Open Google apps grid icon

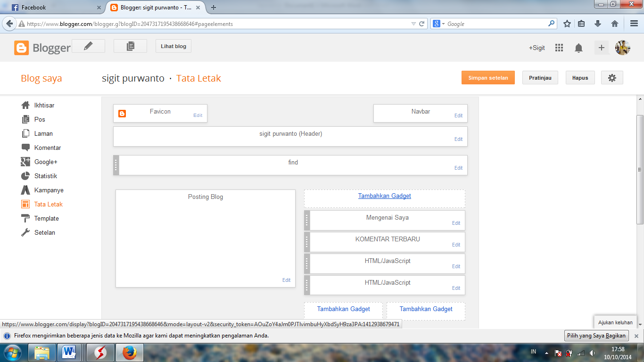559,48
